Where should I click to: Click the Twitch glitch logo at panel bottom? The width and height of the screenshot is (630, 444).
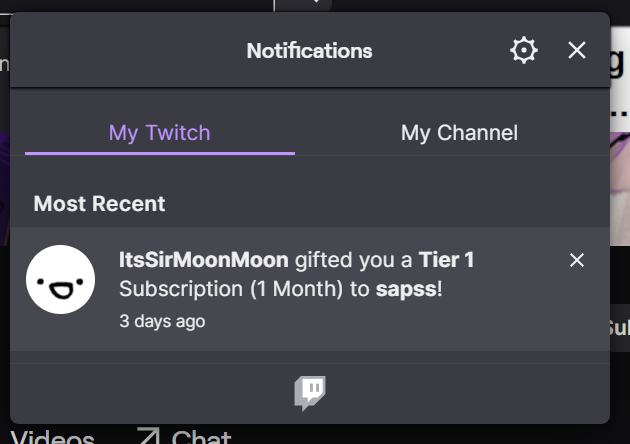coord(310,392)
